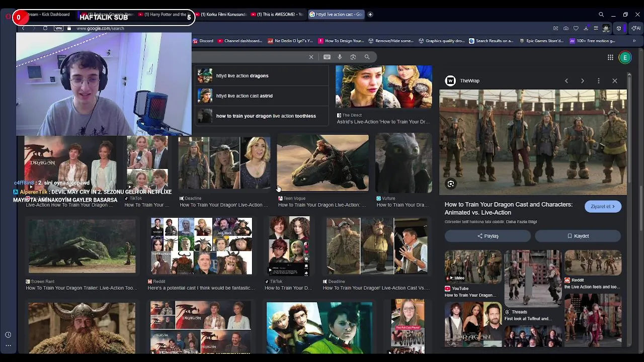644x362 pixels.
Task: Open the browser easy setup menu icon
Action: [596, 29]
